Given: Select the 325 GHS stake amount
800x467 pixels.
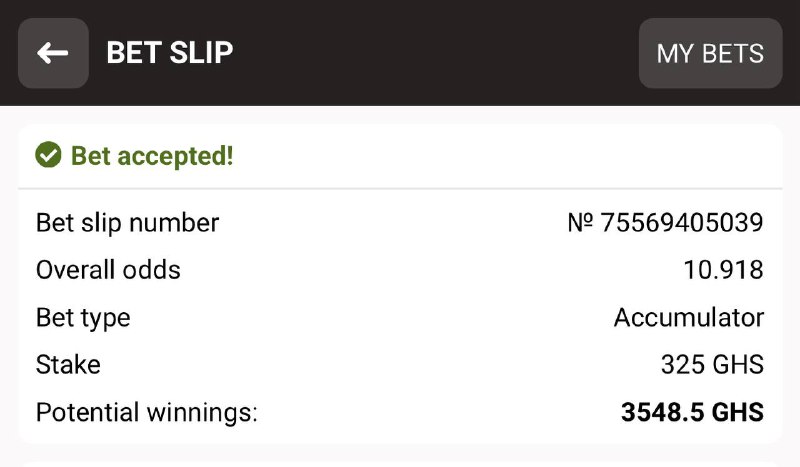Looking at the screenshot, I should point(712,365).
